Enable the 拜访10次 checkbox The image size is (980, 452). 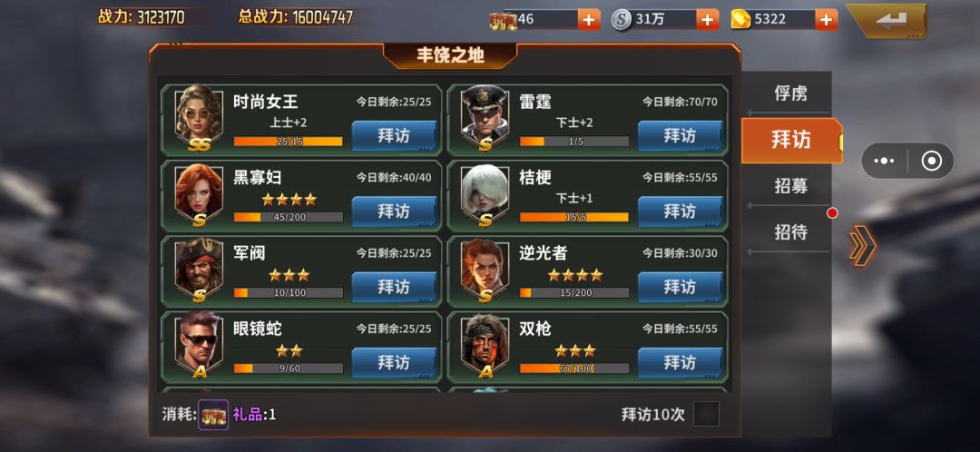(706, 414)
